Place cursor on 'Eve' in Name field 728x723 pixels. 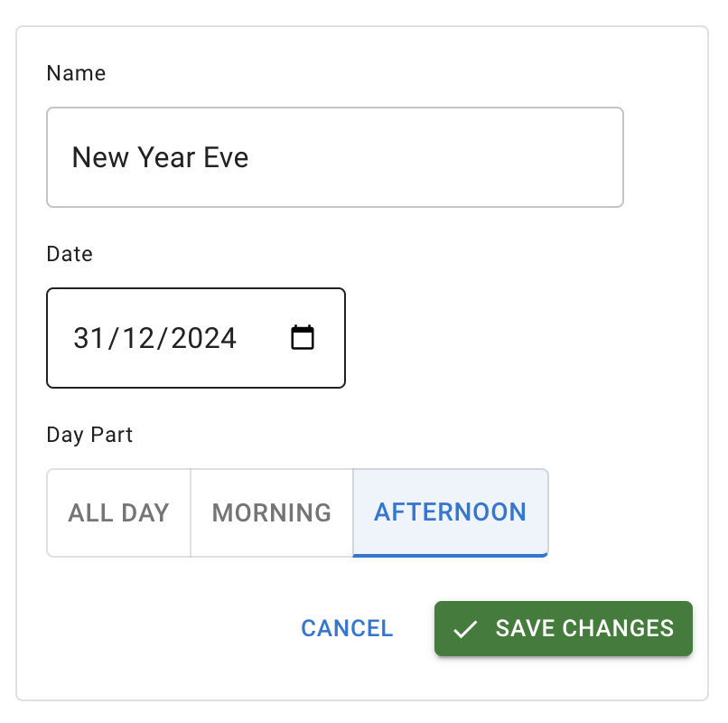(x=227, y=158)
